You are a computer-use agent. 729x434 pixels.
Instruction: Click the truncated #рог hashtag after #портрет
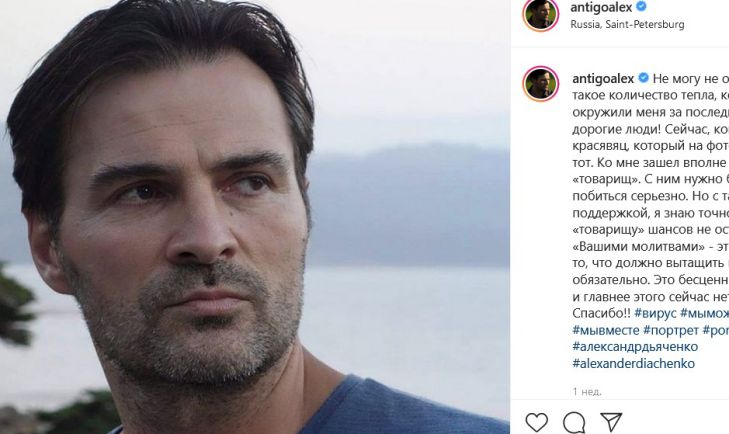point(716,329)
